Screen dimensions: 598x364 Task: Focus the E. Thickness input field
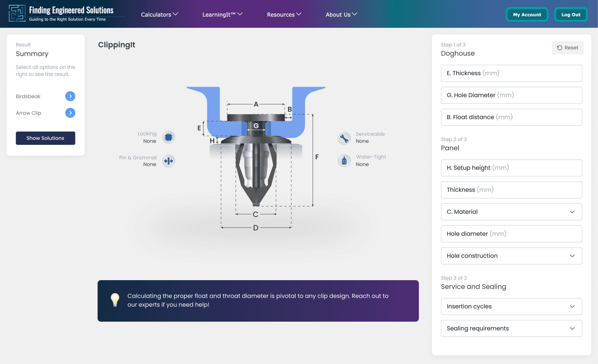pos(511,73)
